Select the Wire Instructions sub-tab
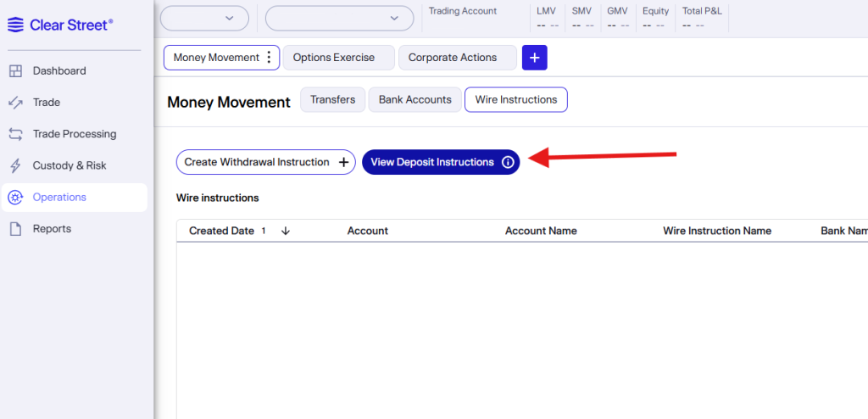 516,100
